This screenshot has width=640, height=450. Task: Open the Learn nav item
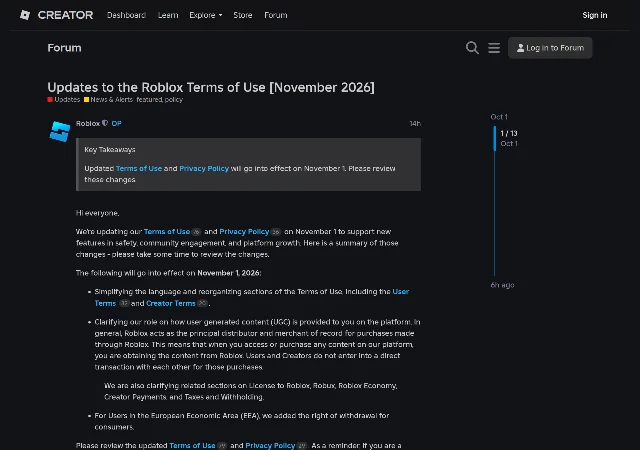pyautogui.click(x=168, y=15)
